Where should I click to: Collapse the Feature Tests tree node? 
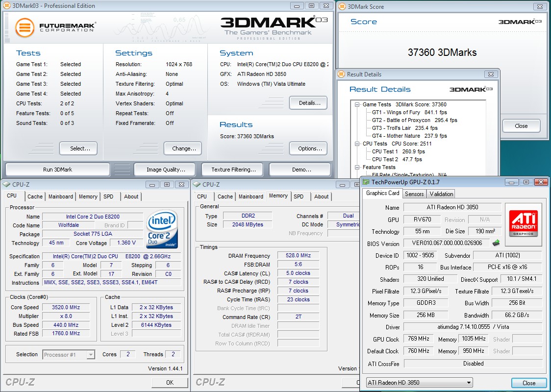click(357, 167)
